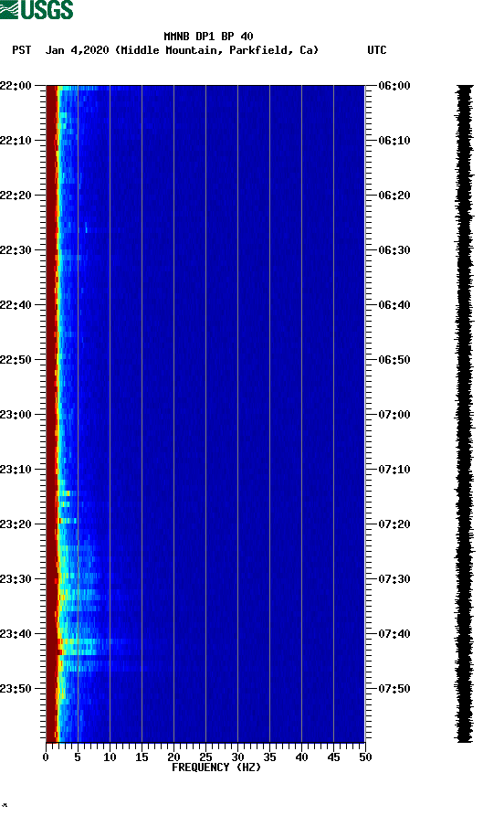Click the black seismogram waveform trace
This screenshot has height=815, width=504.
click(x=465, y=413)
